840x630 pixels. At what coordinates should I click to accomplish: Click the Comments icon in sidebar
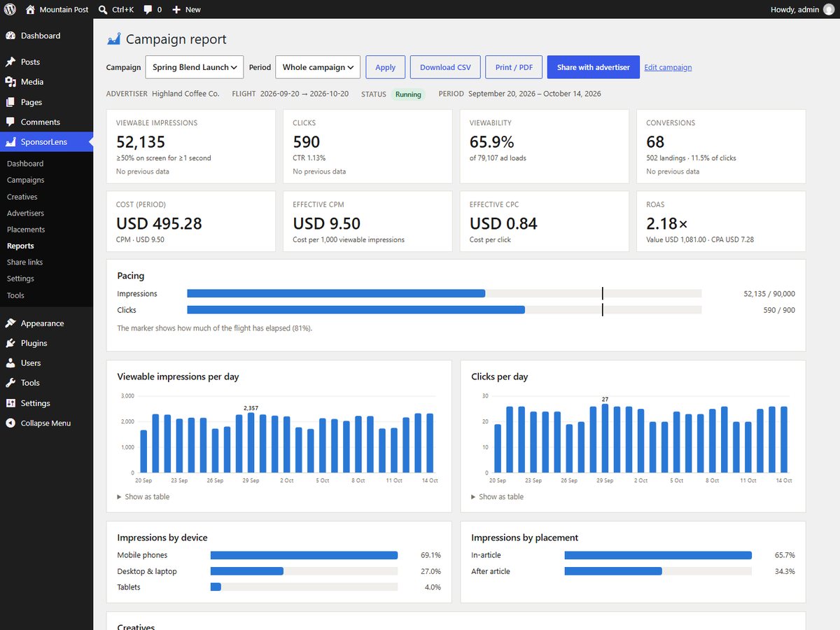(10, 122)
